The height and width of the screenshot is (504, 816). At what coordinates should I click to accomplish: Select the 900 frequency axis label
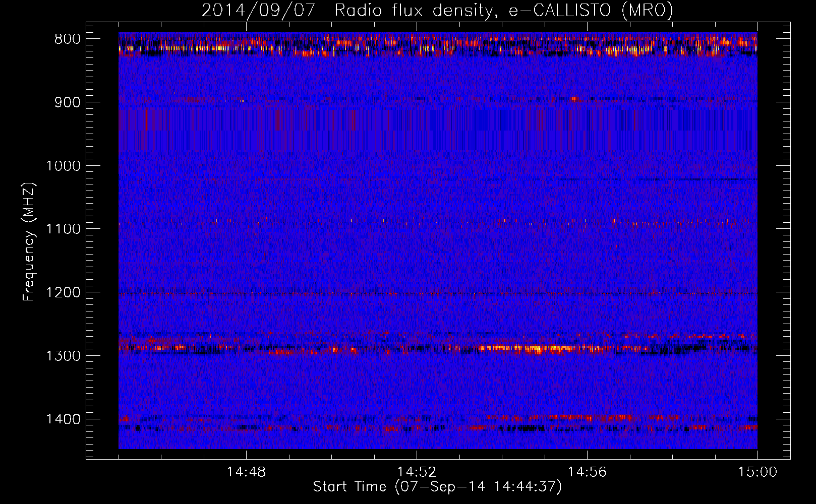coord(67,102)
